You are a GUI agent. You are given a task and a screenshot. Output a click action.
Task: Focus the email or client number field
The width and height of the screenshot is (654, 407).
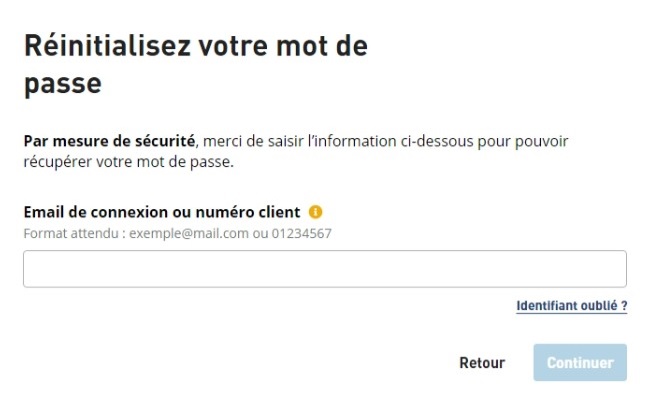pyautogui.click(x=324, y=269)
